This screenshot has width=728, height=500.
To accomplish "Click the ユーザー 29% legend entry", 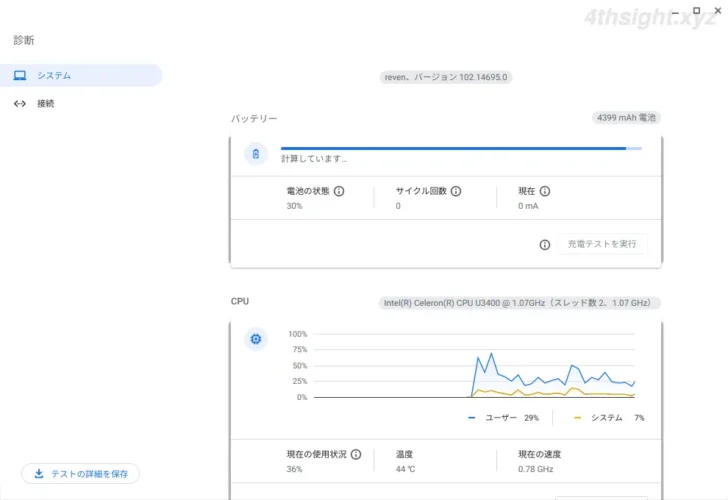I will point(504,418).
